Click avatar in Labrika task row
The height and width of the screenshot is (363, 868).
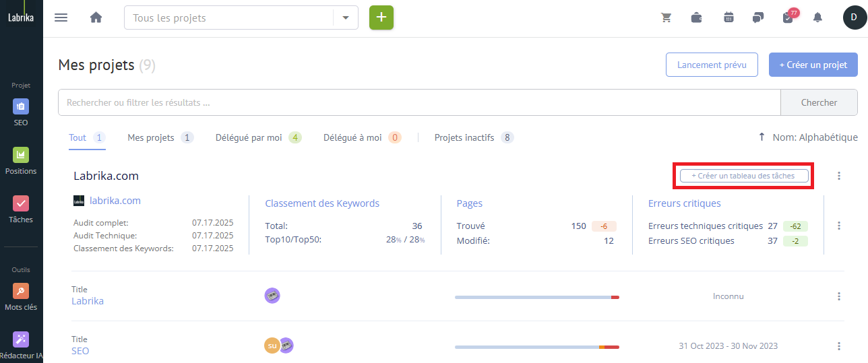coord(272,296)
